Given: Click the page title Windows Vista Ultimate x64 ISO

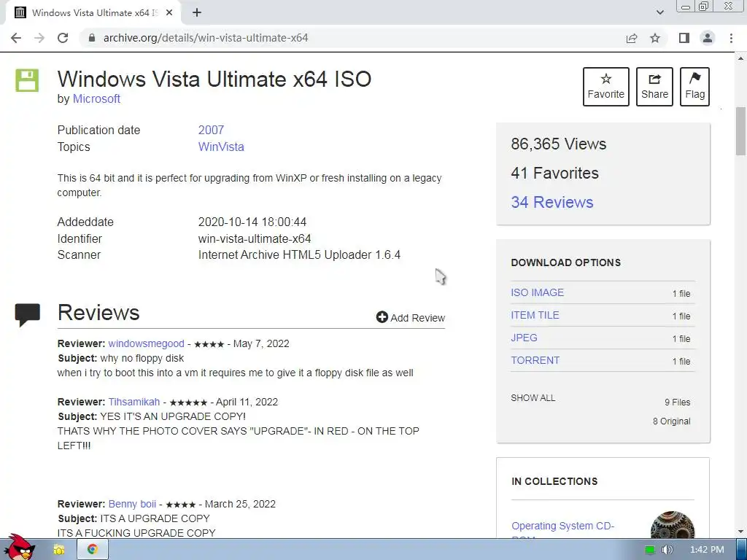Looking at the screenshot, I should click(x=214, y=79).
